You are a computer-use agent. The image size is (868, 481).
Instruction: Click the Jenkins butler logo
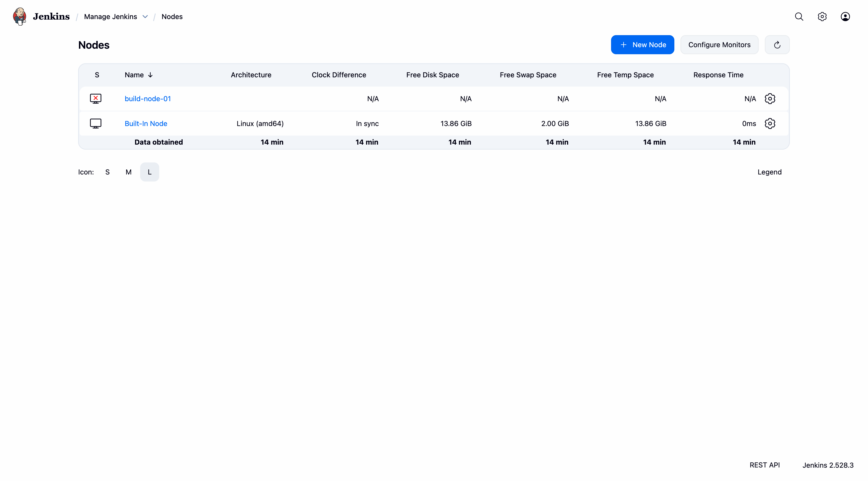[20, 16]
